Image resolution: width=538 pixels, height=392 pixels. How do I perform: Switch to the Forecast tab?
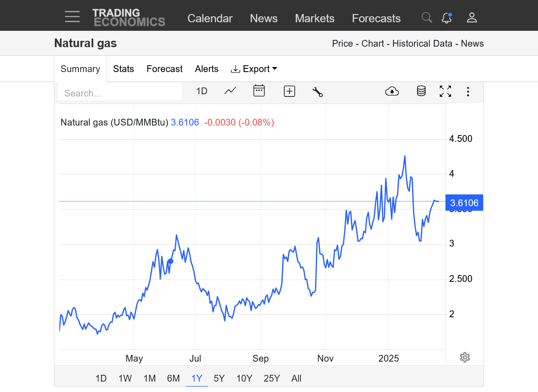tap(165, 69)
